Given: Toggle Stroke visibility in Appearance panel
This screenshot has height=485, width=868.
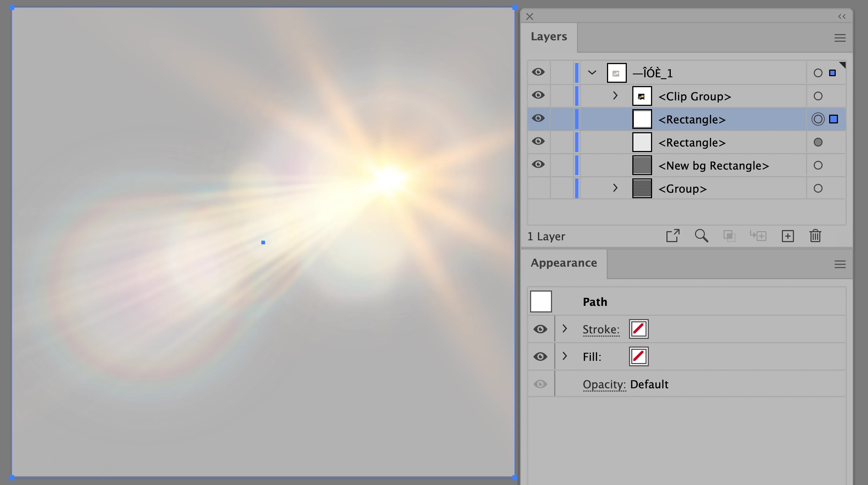Looking at the screenshot, I should point(540,329).
